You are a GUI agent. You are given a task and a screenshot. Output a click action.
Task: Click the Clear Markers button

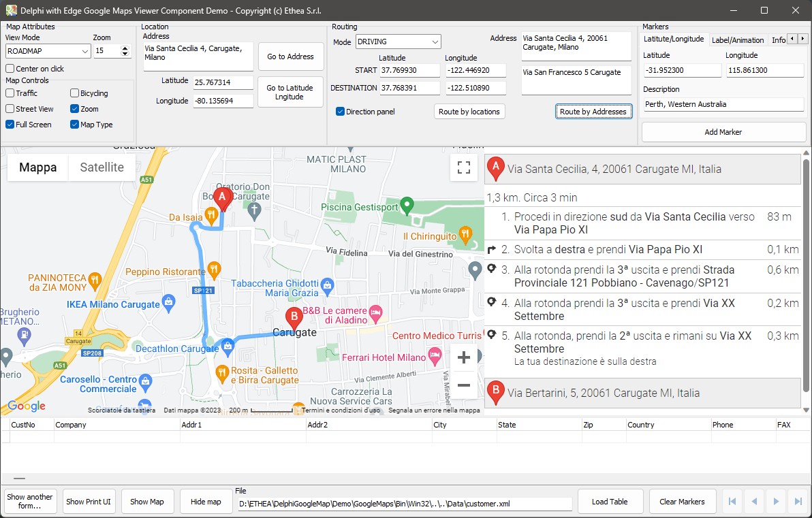(x=682, y=501)
